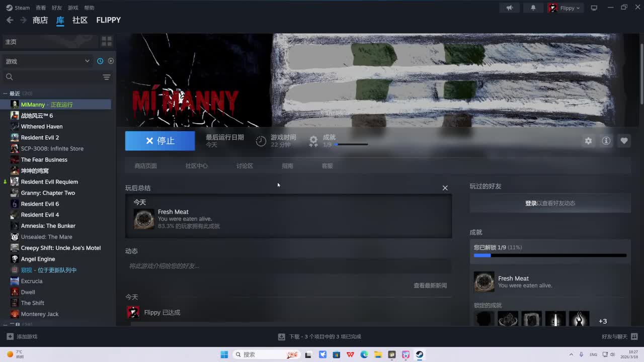Open the 游戏 menu in menu bar
644x362 pixels.
click(x=73, y=8)
